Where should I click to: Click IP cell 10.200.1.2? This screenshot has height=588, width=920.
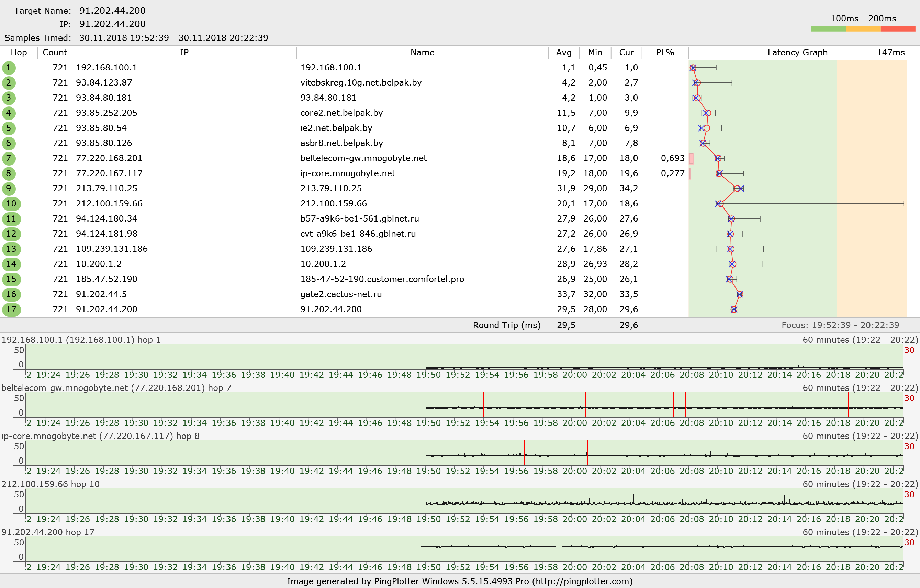(x=99, y=264)
